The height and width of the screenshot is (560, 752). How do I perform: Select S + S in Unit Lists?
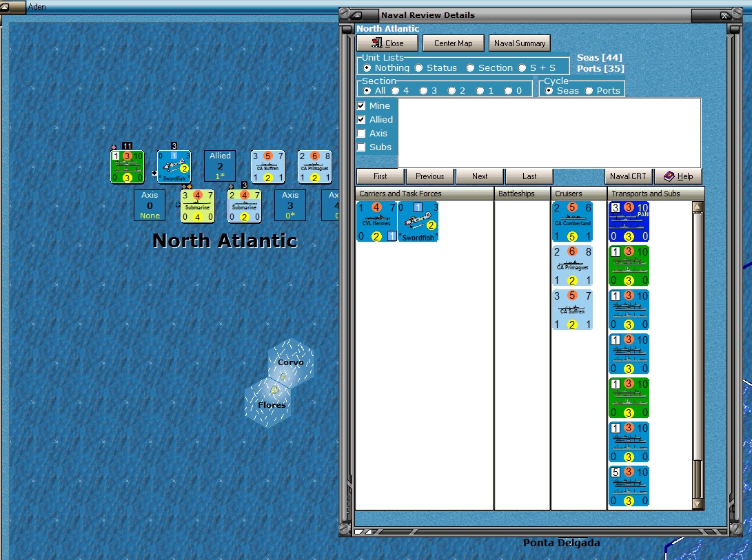[537, 68]
